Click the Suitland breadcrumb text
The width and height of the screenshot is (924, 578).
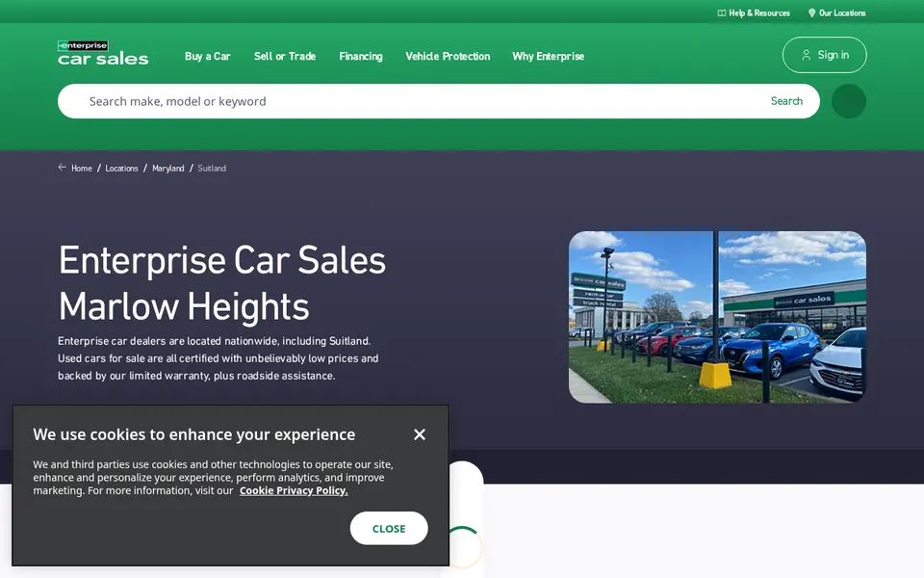pyautogui.click(x=212, y=168)
